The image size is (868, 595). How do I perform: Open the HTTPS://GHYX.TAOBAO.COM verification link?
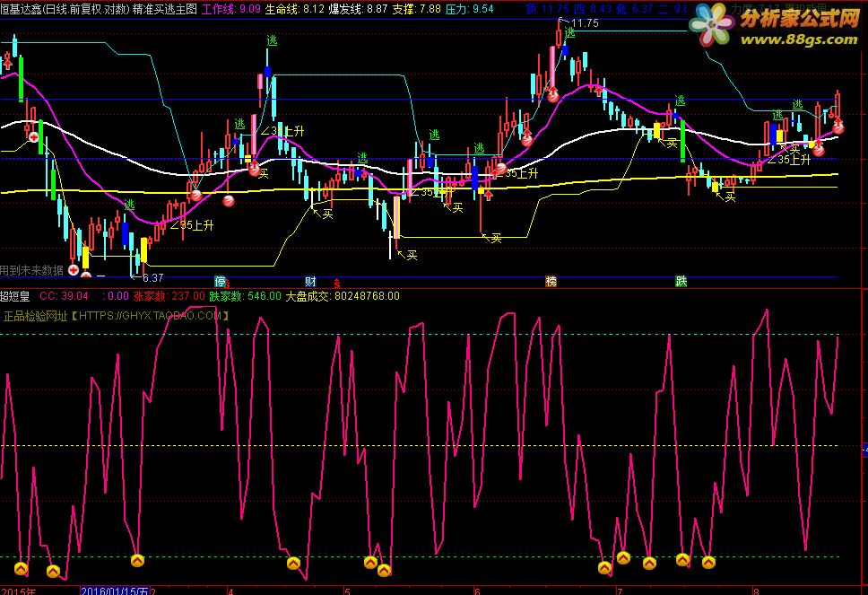pos(151,316)
